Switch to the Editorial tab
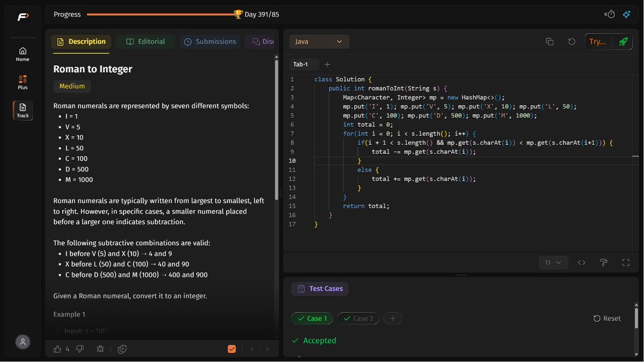Viewport: 644px width, 362px height. [x=146, y=41]
